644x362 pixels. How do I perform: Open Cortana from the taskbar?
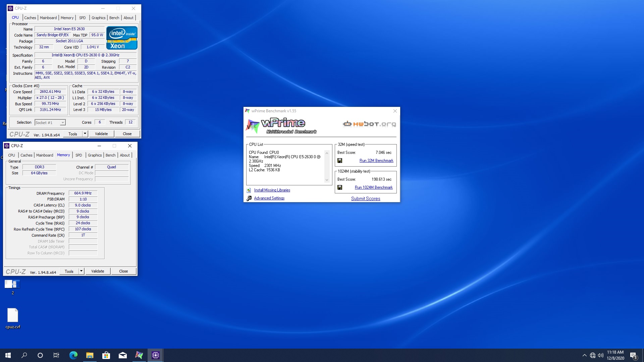point(40,355)
